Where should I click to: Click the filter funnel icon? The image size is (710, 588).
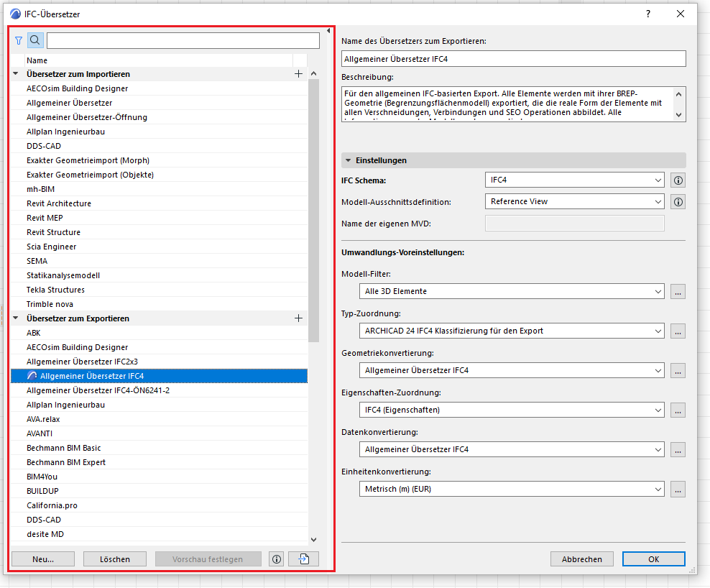coord(19,41)
